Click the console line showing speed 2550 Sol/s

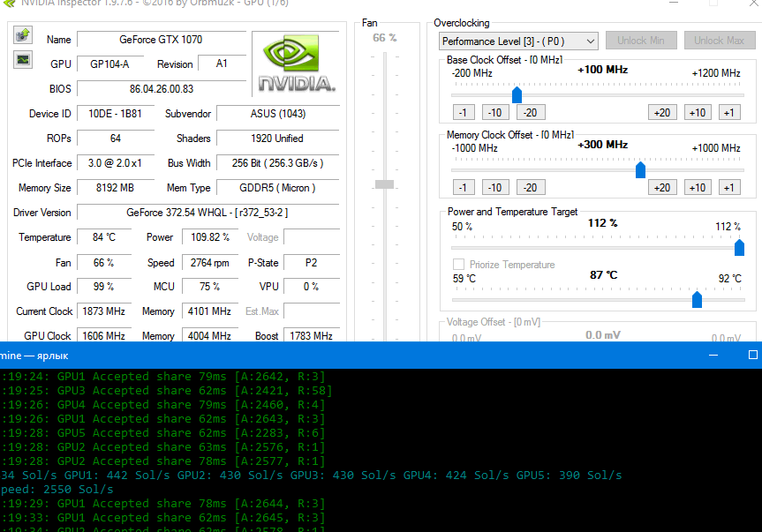coord(57,490)
